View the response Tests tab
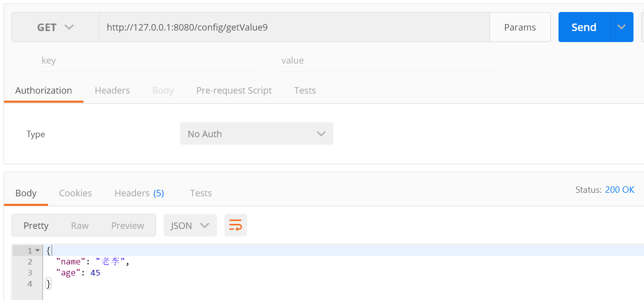 click(201, 193)
